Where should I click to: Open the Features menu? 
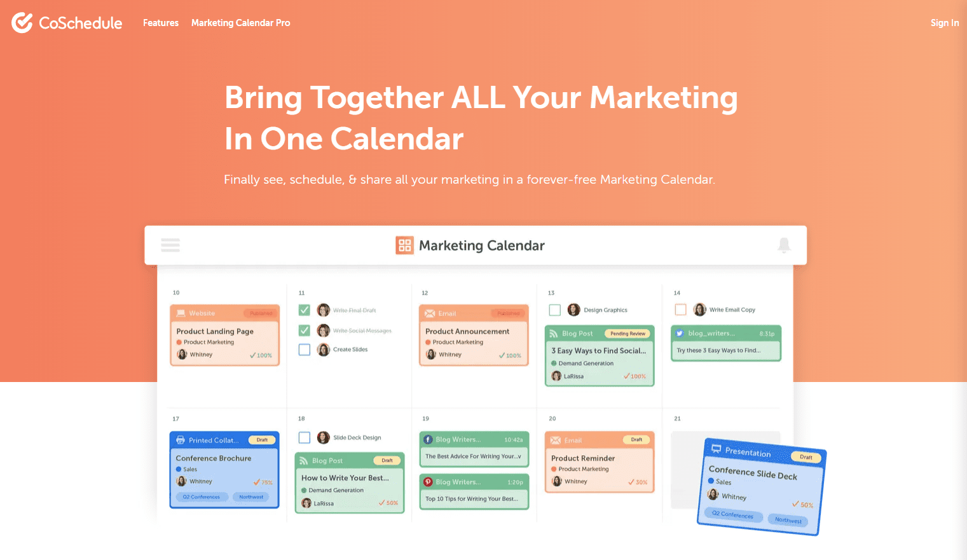161,23
